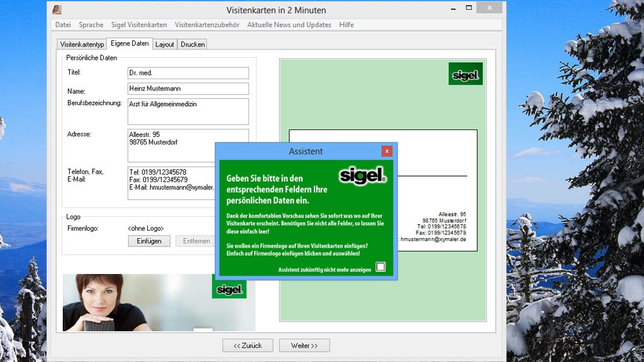Switch to the Visitenkartentyp tab
The image size is (644, 362).
[82, 45]
